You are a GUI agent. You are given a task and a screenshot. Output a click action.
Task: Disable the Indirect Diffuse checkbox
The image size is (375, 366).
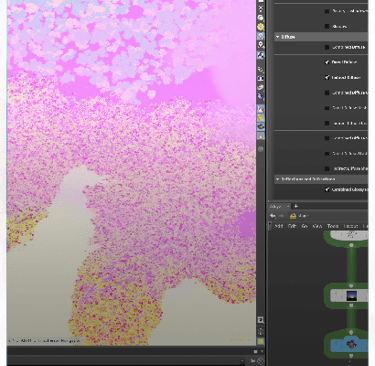tap(327, 77)
